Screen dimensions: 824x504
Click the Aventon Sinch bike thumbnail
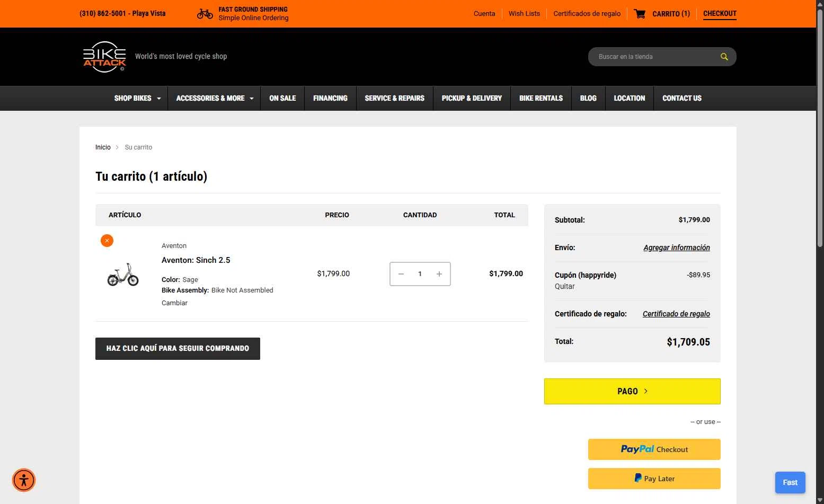pos(123,275)
